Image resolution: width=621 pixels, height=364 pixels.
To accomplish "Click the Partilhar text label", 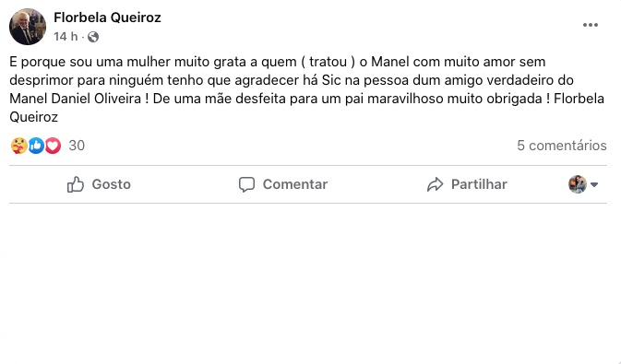I will [x=479, y=184].
